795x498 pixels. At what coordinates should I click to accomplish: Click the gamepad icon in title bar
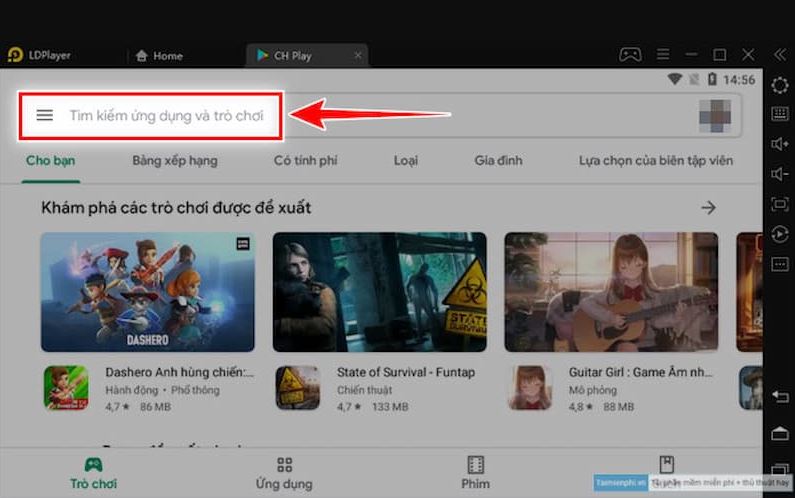629,54
